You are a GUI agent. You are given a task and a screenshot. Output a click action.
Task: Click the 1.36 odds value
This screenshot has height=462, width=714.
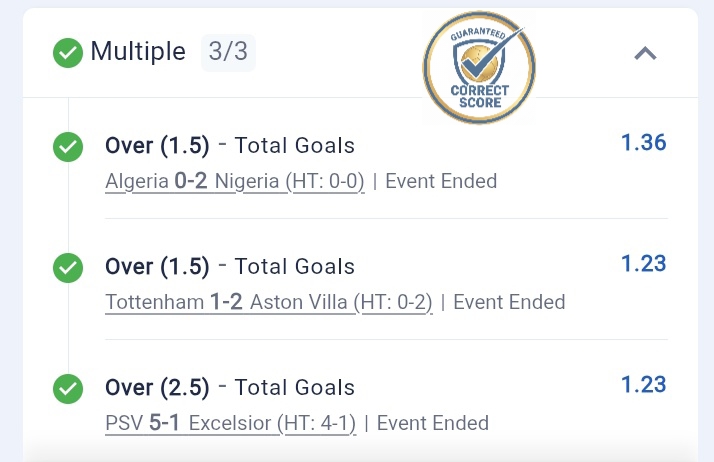coord(643,143)
